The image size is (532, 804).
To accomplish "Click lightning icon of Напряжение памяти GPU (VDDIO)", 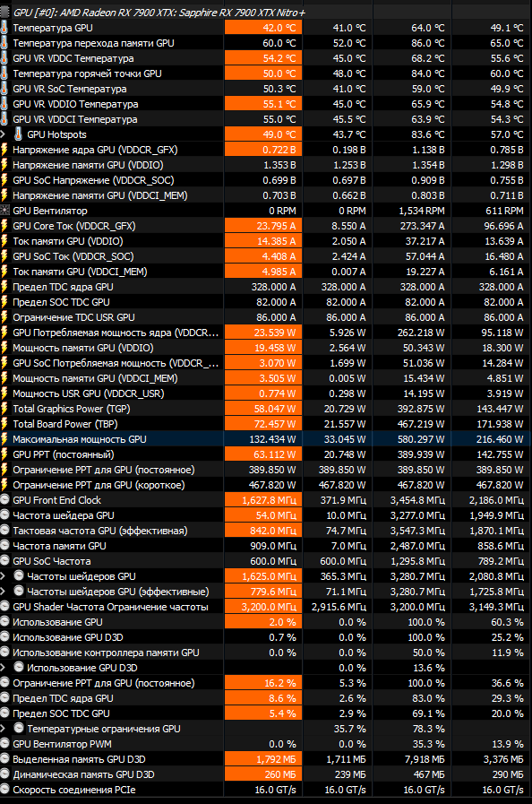I will (x=4, y=165).
